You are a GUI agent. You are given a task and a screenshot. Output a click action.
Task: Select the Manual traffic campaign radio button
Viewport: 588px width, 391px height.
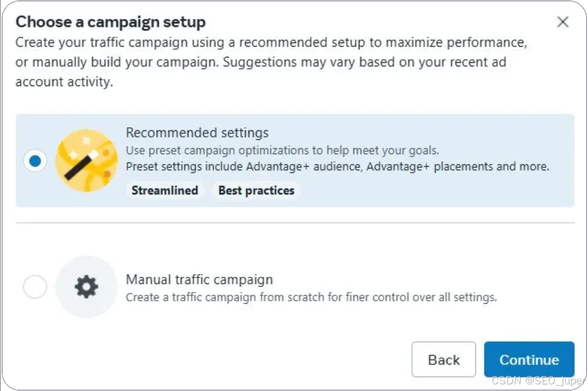tap(35, 288)
